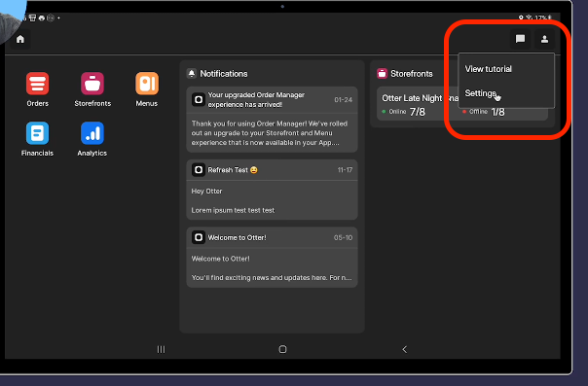Click the Notifications bell icon
Image resolution: width=588 pixels, height=386 pixels.
coord(192,73)
